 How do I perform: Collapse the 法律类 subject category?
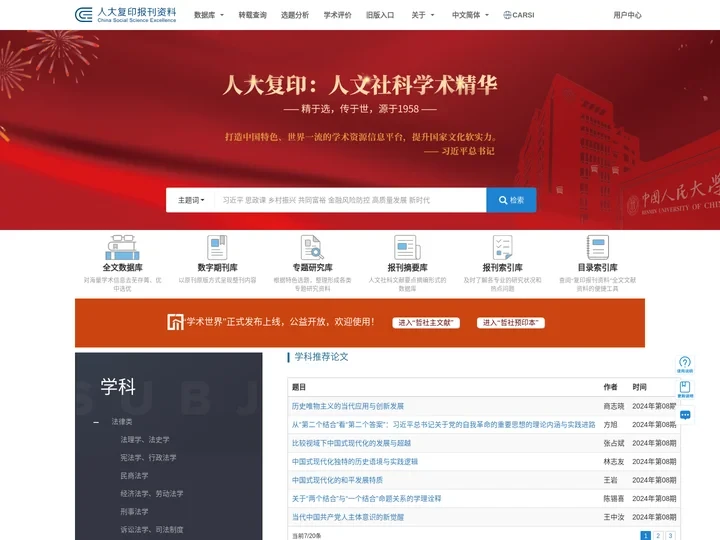coord(96,422)
